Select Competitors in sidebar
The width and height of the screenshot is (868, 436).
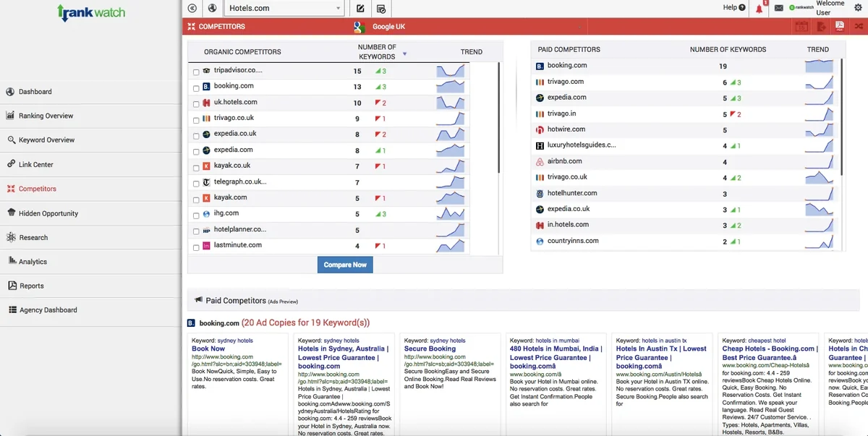90,189
